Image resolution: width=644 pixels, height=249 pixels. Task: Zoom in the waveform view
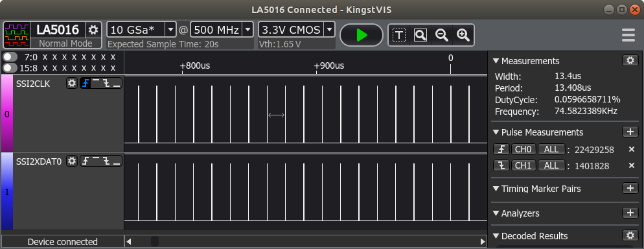pos(463,35)
